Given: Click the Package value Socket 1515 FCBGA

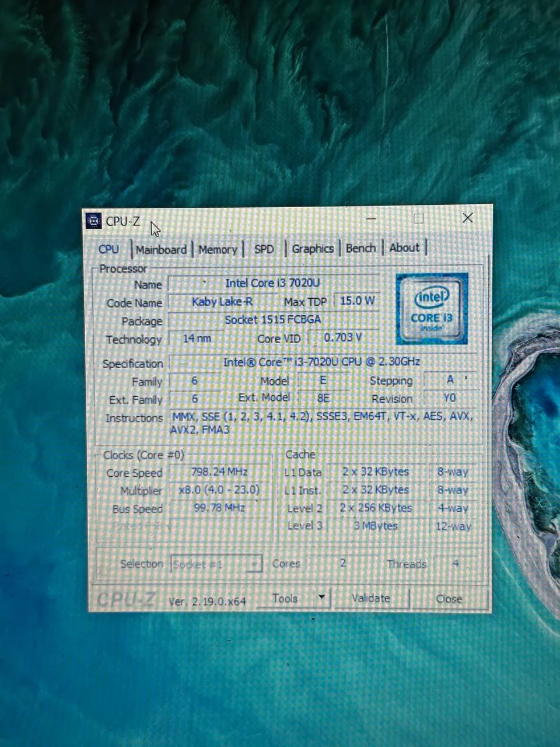Looking at the screenshot, I should coord(273,320).
